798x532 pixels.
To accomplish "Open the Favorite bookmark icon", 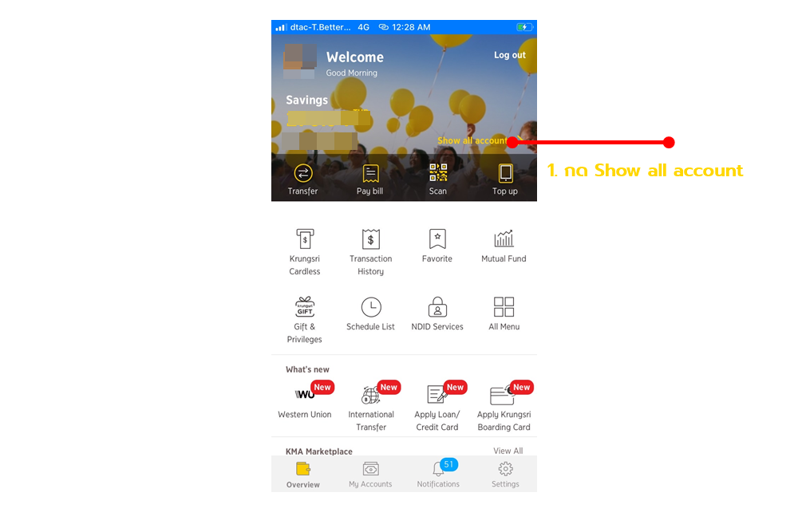I will [x=437, y=238].
